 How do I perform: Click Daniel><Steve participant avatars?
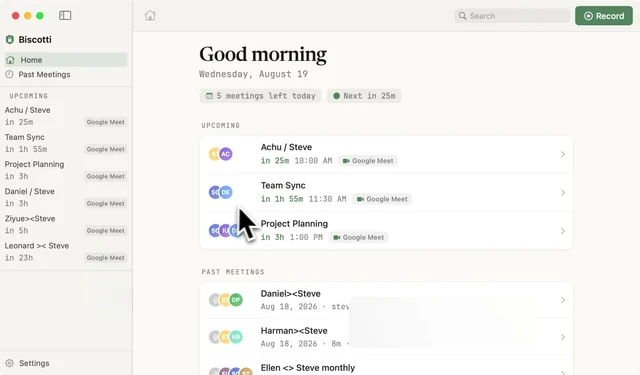point(226,300)
